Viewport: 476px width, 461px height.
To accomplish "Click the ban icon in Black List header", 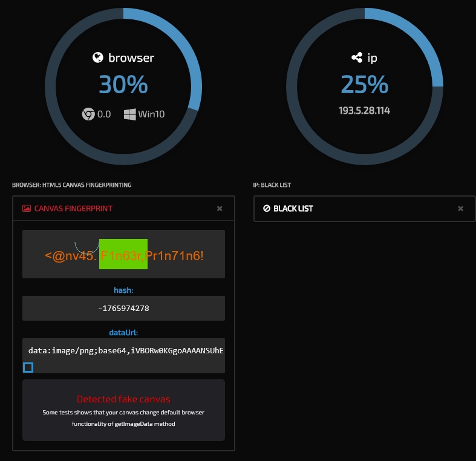I will coord(266,208).
